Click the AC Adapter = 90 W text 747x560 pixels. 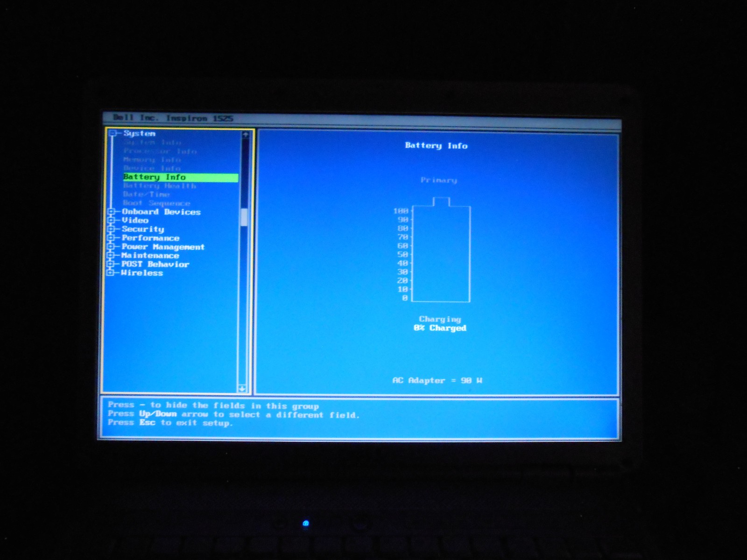pos(437,380)
